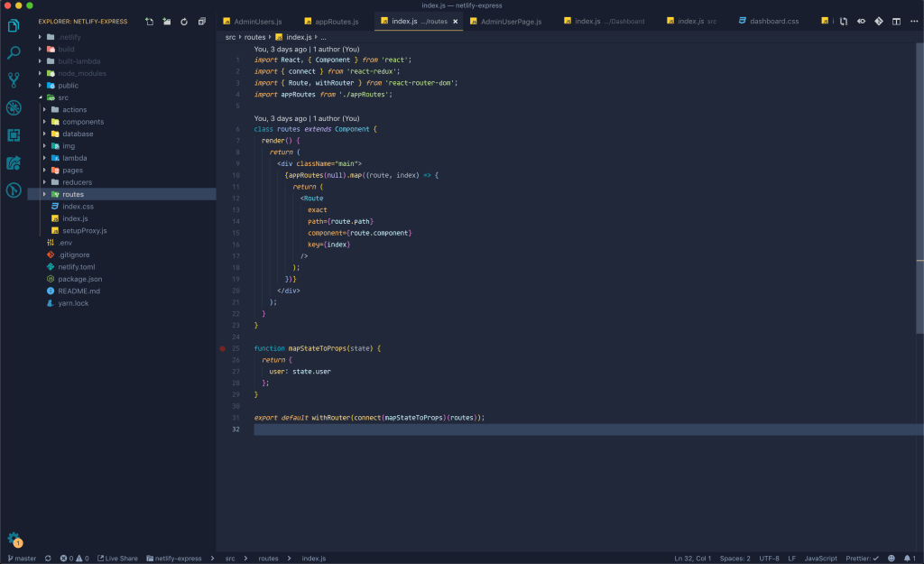Viewport: 924px width, 564px height.
Task: Open the errors and warnings count
Action: (74, 558)
